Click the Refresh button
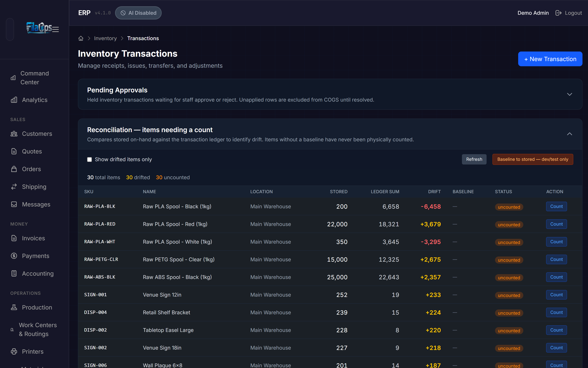 point(474,159)
